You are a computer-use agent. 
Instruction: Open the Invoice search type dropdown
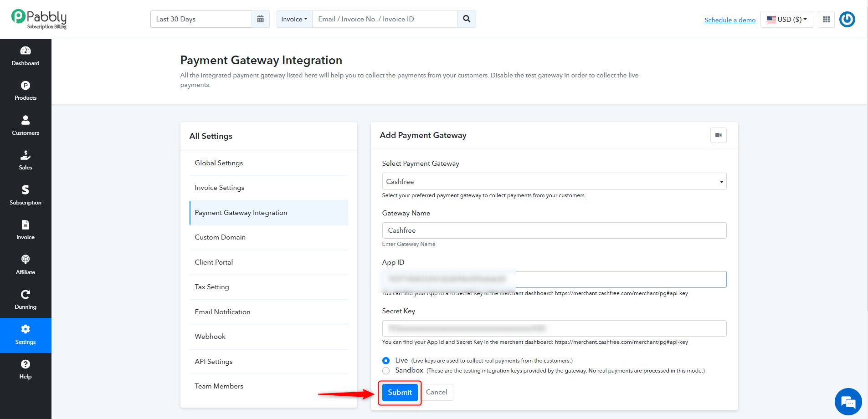[x=294, y=19]
